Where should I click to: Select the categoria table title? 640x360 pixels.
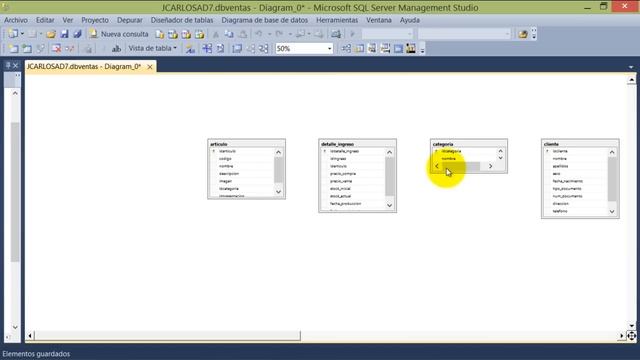pyautogui.click(x=443, y=144)
